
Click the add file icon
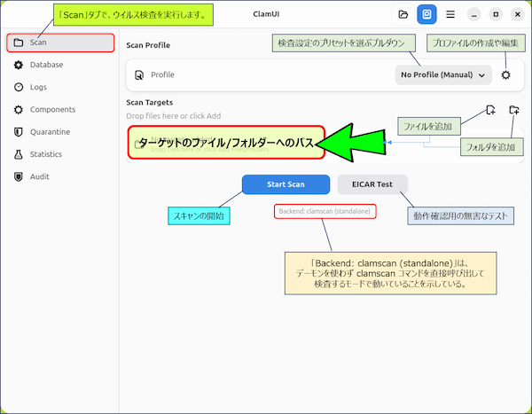tap(490, 110)
